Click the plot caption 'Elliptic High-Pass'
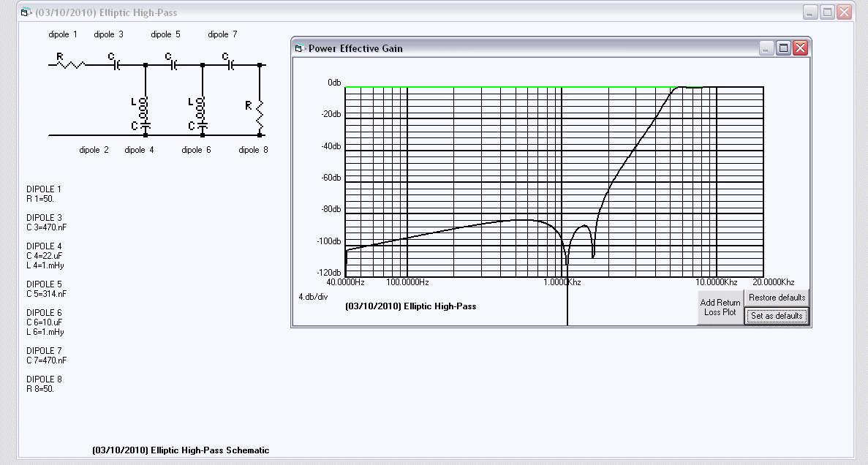 [440, 306]
